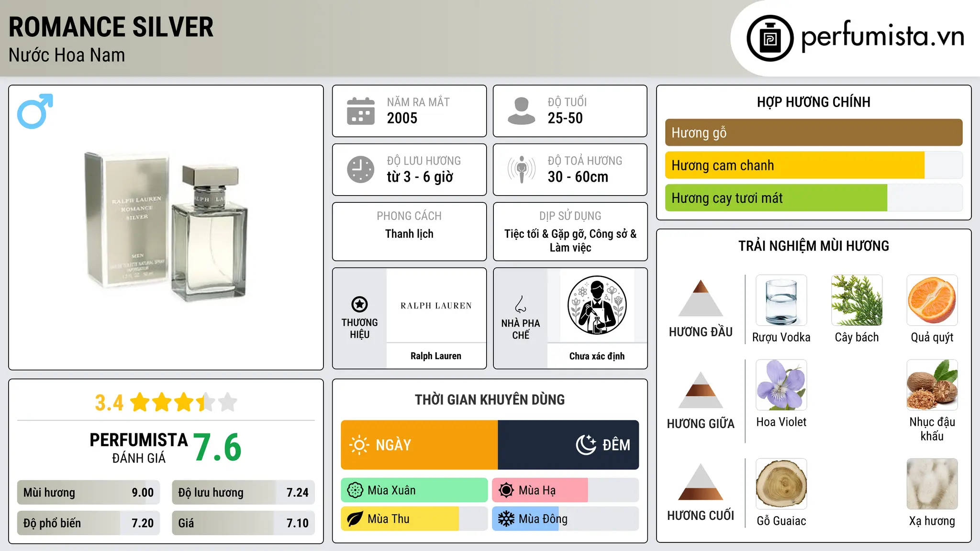Viewport: 980px width, 551px height.
Task: Click the Đêm nighttime segment
Action: coord(568,445)
